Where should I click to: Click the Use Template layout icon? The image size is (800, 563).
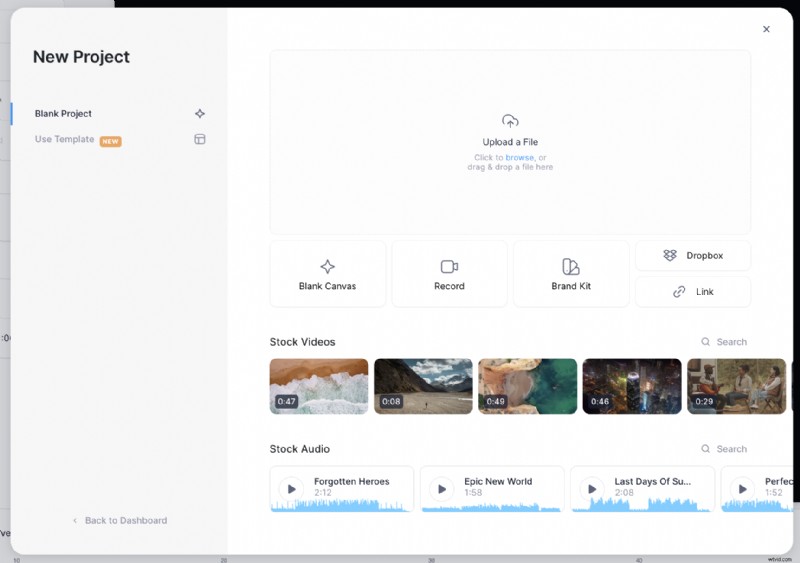coord(200,139)
